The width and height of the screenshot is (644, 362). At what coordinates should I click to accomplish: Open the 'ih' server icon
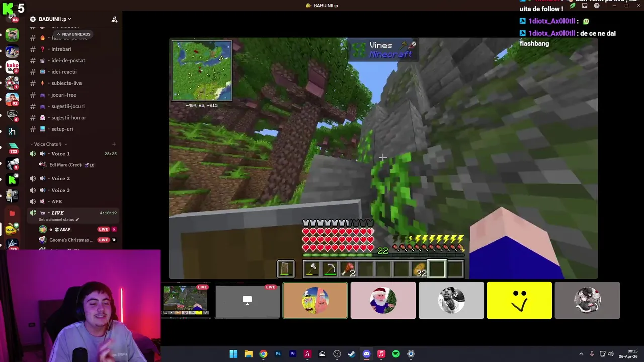coord(12,132)
